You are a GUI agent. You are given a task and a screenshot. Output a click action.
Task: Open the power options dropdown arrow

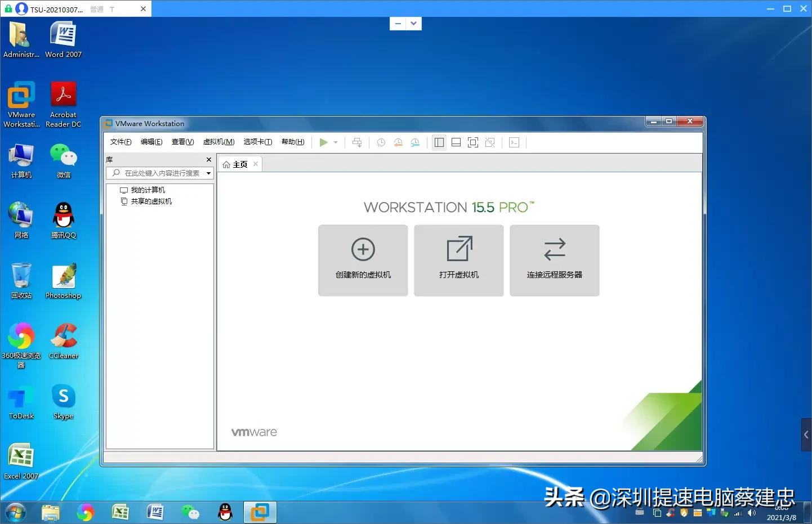(x=335, y=142)
